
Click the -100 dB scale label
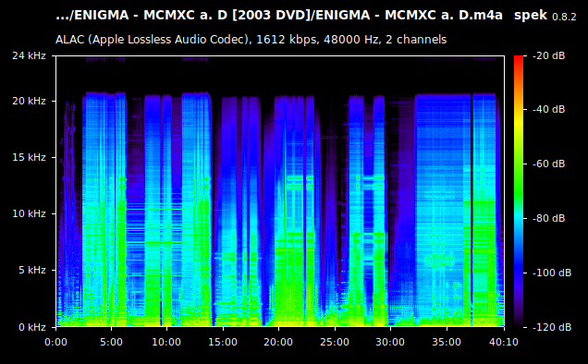(552, 273)
